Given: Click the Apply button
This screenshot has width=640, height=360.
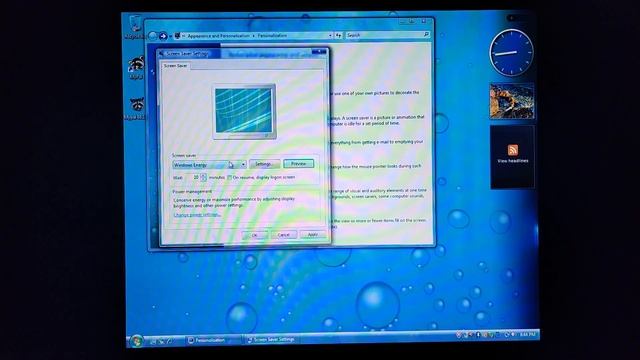Looking at the screenshot, I should click(x=313, y=234).
